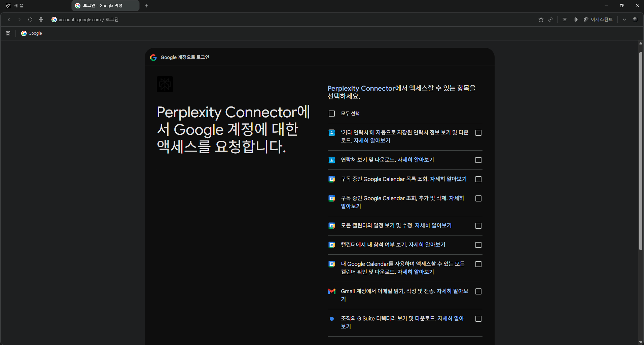This screenshot has height=345, width=644.
Task: Click the 'Perplexity Connector' link in the heading
Action: tap(361, 88)
